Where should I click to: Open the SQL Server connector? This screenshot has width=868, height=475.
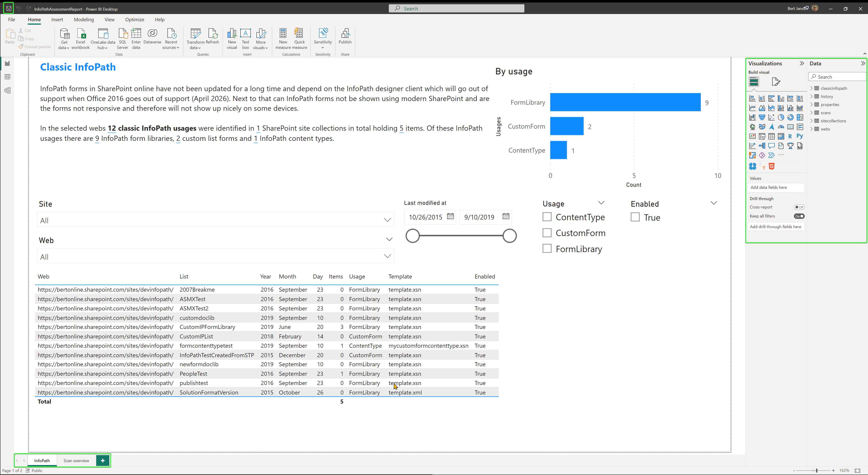click(x=122, y=38)
